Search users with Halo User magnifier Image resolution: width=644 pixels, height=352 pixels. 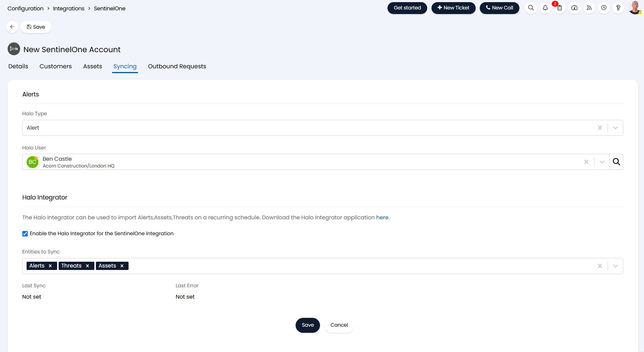coord(616,162)
